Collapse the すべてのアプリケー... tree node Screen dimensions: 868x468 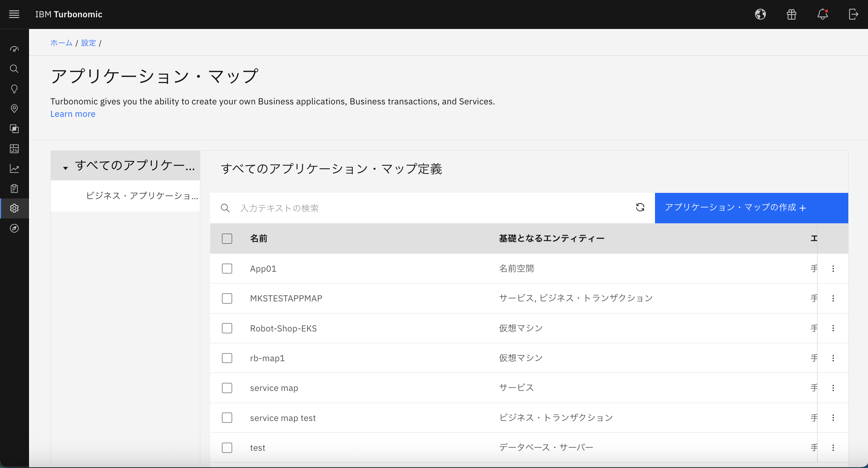(65, 168)
